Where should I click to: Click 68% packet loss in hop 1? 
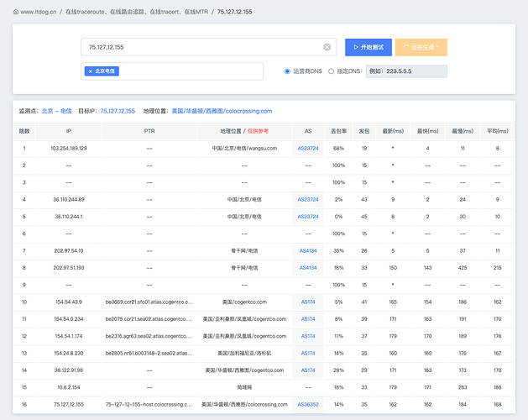click(x=339, y=149)
